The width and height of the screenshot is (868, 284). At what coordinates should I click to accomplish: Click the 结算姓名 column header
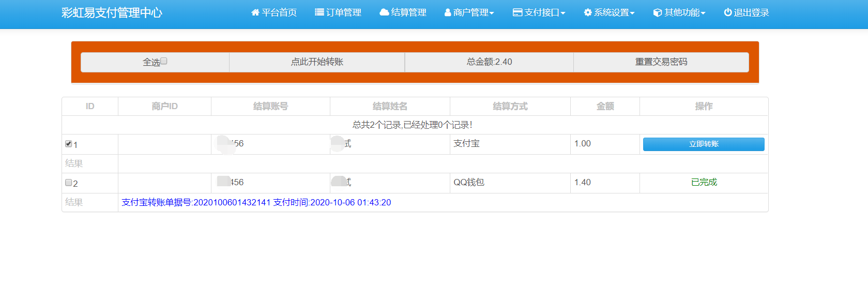[x=390, y=106]
